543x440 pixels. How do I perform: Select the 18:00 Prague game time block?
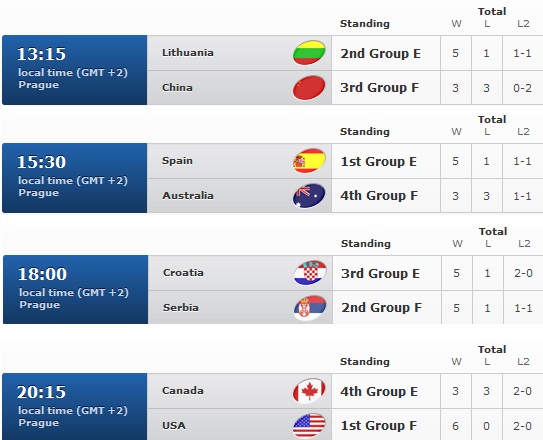point(75,290)
